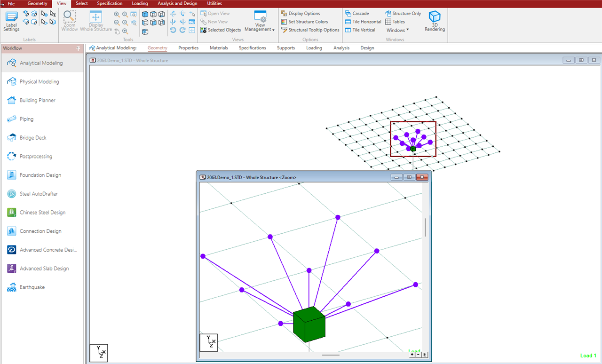This screenshot has width=602, height=364.
Task: Click the 'Load 1' status text
Action: point(588,356)
